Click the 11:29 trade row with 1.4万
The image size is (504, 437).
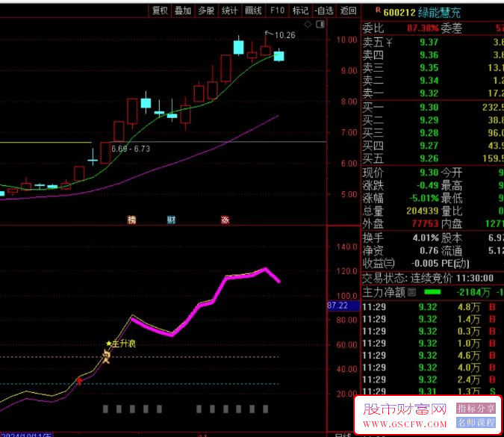(432, 319)
